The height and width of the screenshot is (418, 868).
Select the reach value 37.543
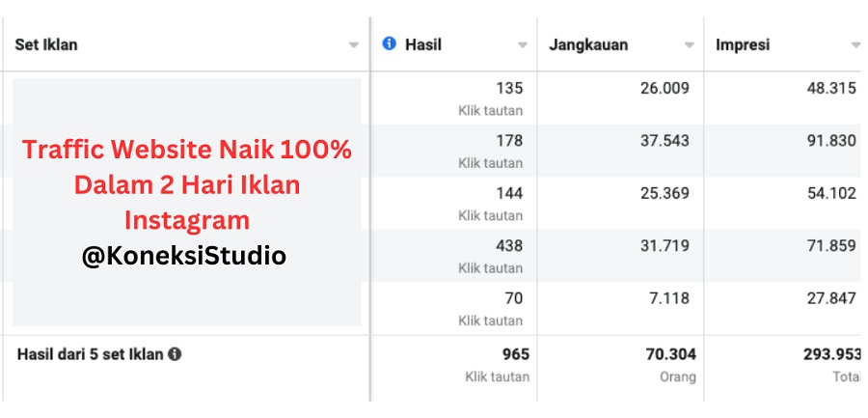point(665,141)
